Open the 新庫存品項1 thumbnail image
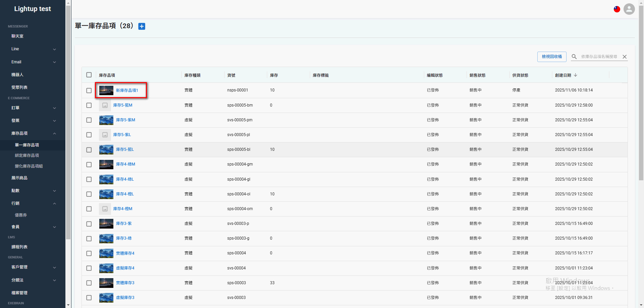Screen dimensions: 644x308 [x=106, y=90]
